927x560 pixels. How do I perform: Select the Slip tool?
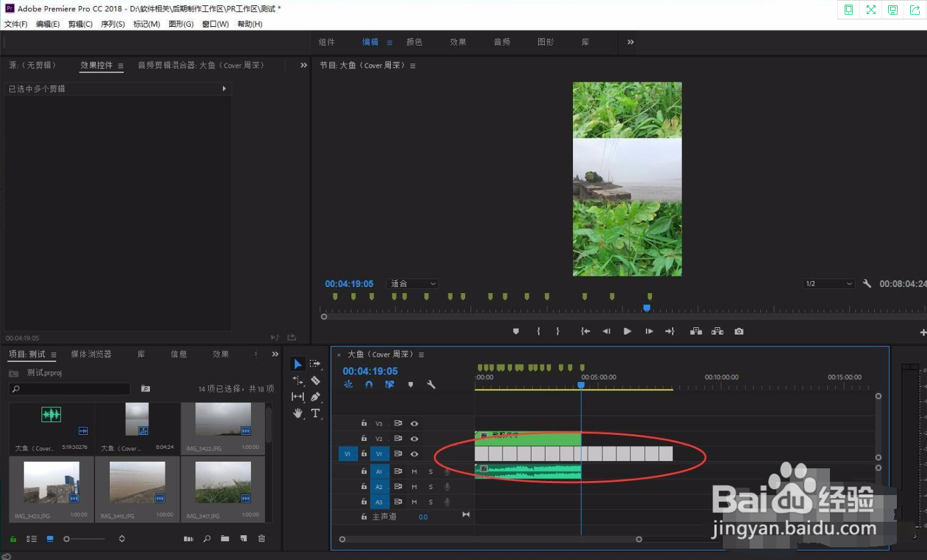point(299,397)
